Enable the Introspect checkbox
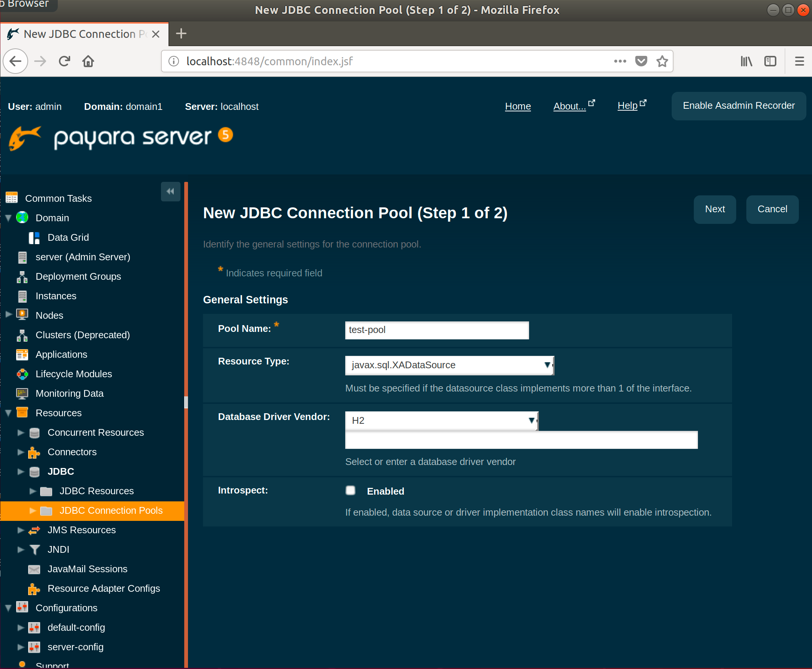This screenshot has width=812, height=669. [x=350, y=490]
